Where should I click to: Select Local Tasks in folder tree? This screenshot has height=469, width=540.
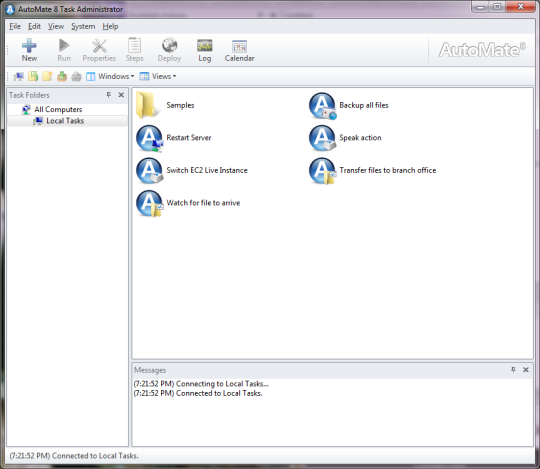(x=65, y=121)
